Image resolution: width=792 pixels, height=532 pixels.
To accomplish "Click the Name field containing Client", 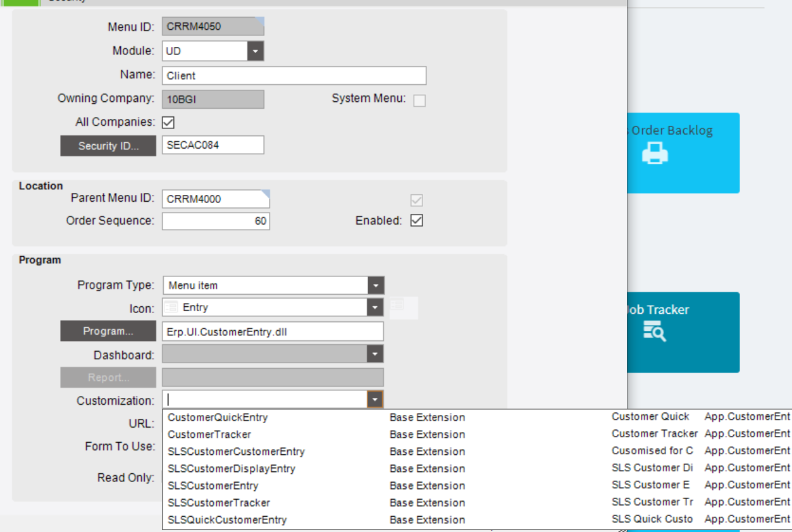I will click(294, 75).
